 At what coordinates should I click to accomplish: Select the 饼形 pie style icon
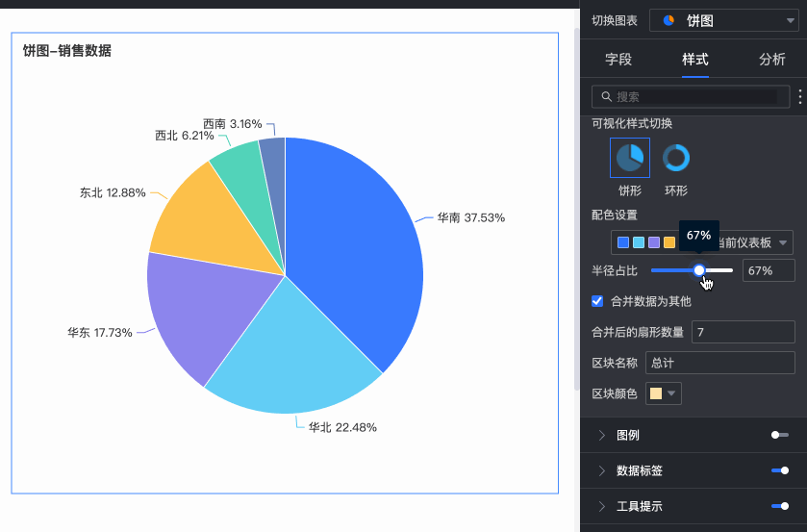coord(630,158)
